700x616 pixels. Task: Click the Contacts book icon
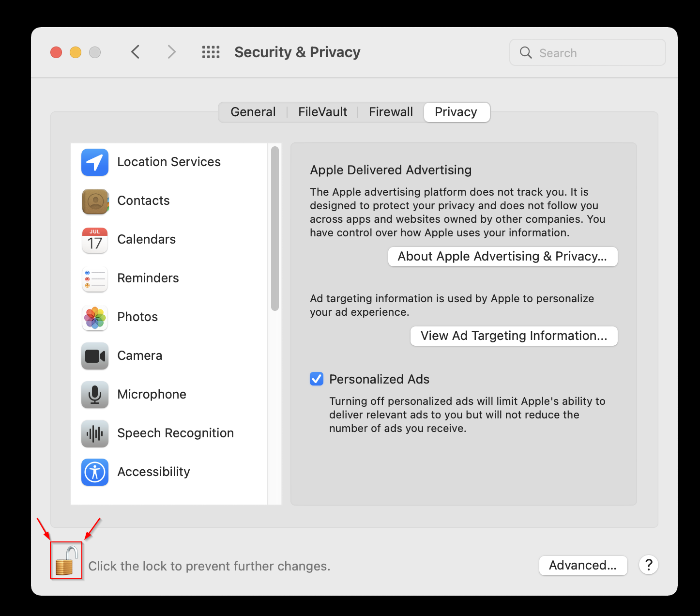coord(95,201)
